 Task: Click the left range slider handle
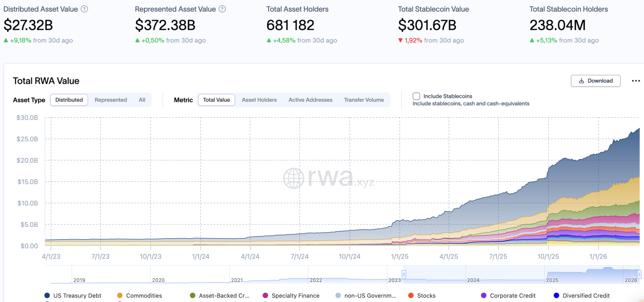(404, 274)
